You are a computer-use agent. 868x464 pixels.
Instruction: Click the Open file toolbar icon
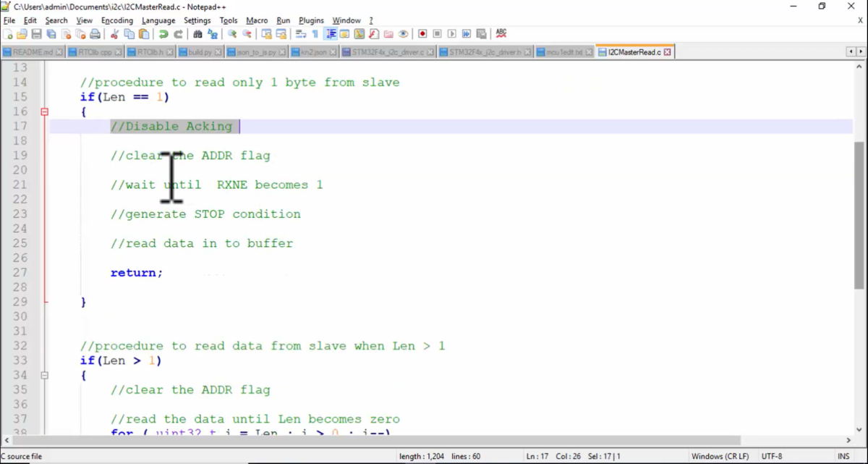click(22, 34)
